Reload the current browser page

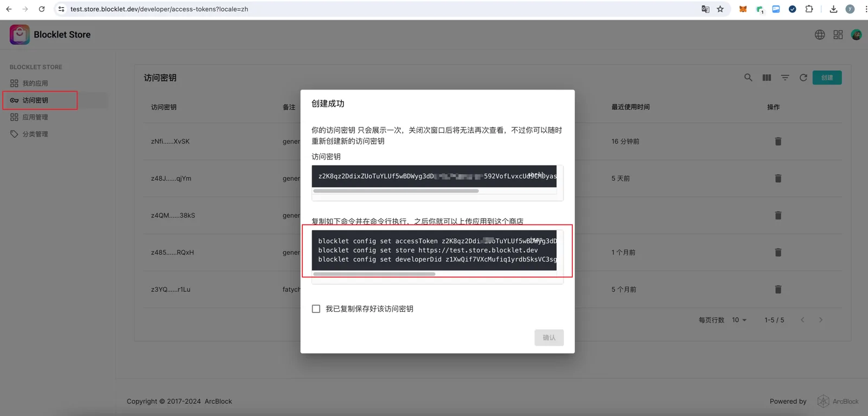[x=42, y=9]
